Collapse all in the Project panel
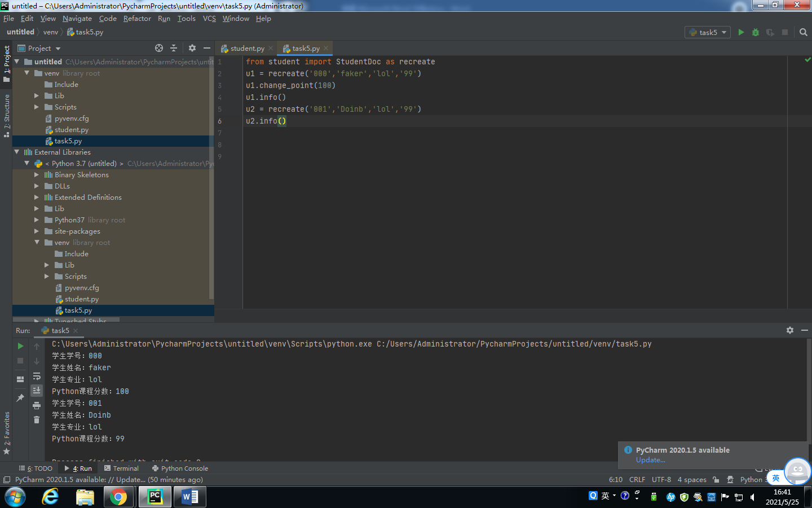812x508 pixels. click(x=174, y=48)
